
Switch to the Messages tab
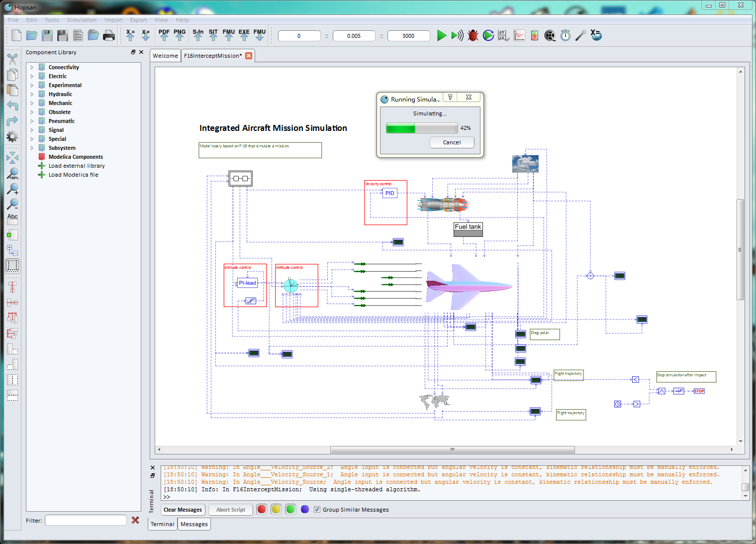[x=194, y=524]
